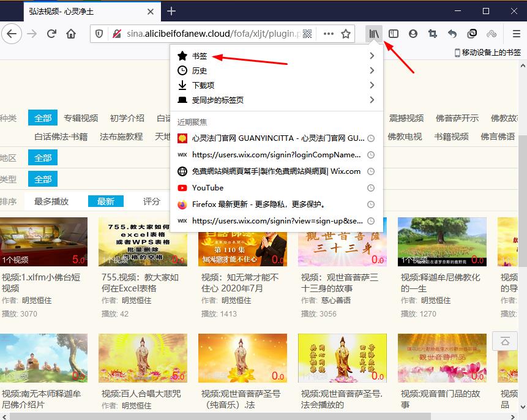
Task: Open 移动设备上的书签 bookmarks folder
Action: click(x=487, y=53)
